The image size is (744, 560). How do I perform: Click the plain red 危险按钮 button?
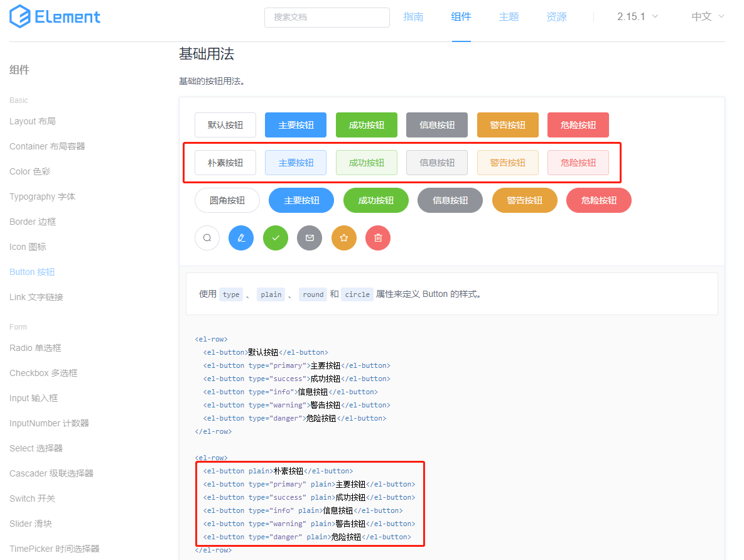(x=578, y=163)
